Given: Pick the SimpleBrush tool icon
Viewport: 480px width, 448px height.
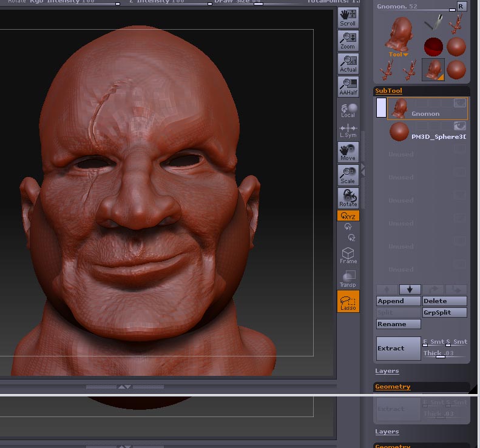Looking at the screenshot, I should (433, 22).
